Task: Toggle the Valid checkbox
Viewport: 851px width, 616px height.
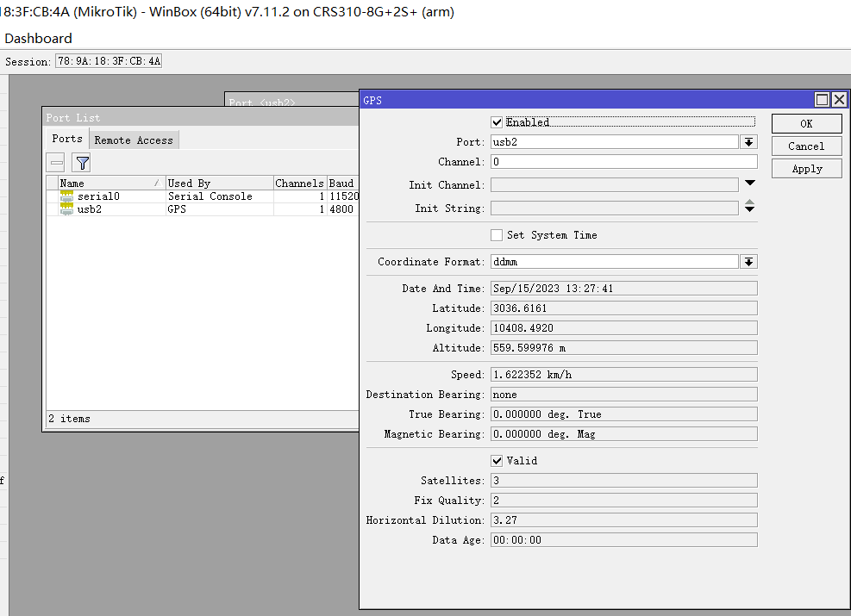Action: pyautogui.click(x=497, y=461)
